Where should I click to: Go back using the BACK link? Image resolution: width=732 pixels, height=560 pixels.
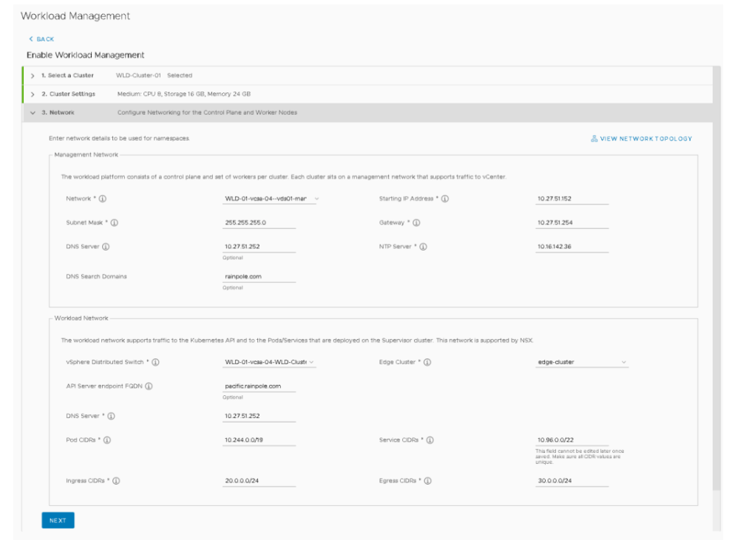pos(41,39)
